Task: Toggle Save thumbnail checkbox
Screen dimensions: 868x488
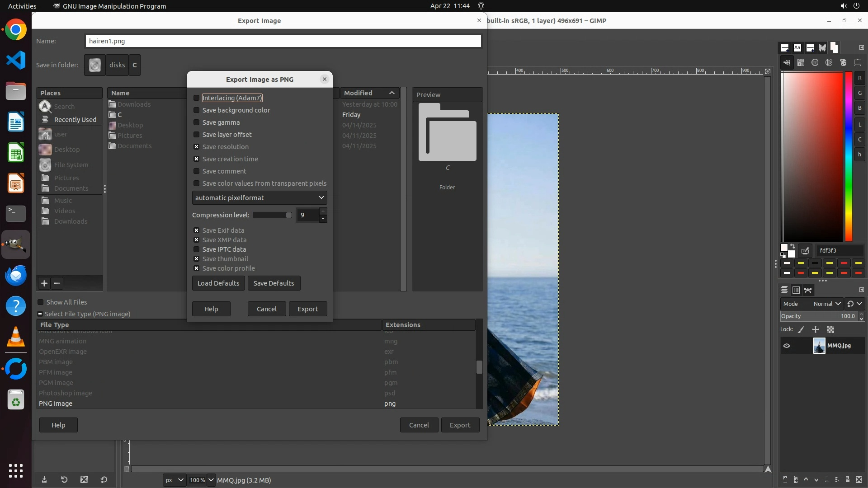Action: pos(196,259)
